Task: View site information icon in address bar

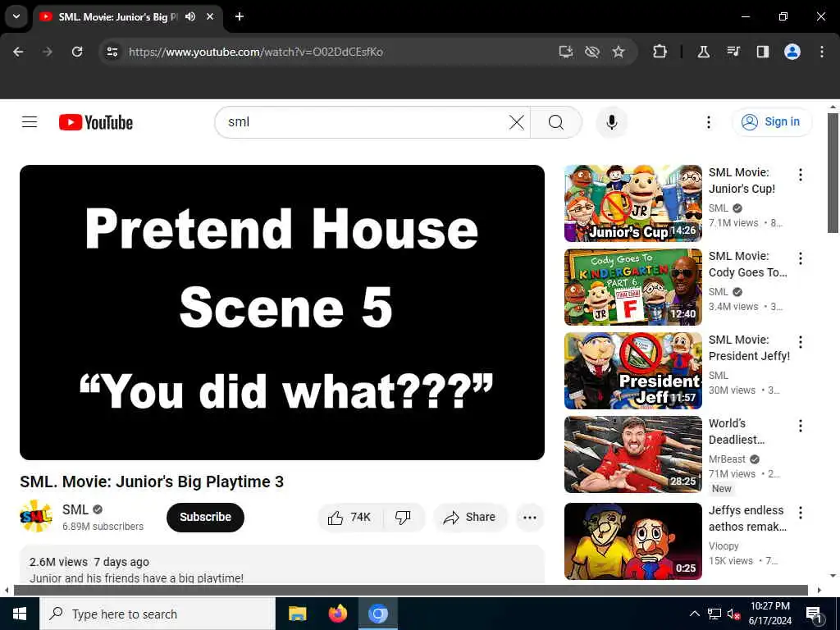Action: (x=112, y=52)
